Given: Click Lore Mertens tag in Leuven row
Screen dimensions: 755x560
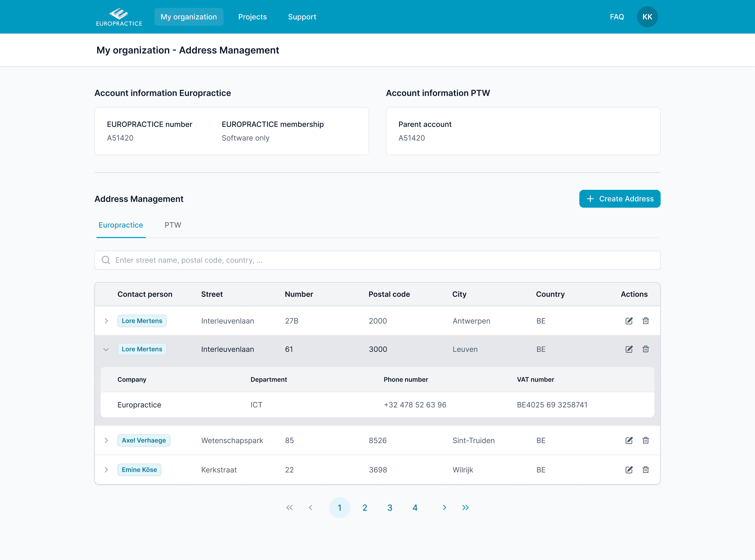Looking at the screenshot, I should point(142,349).
